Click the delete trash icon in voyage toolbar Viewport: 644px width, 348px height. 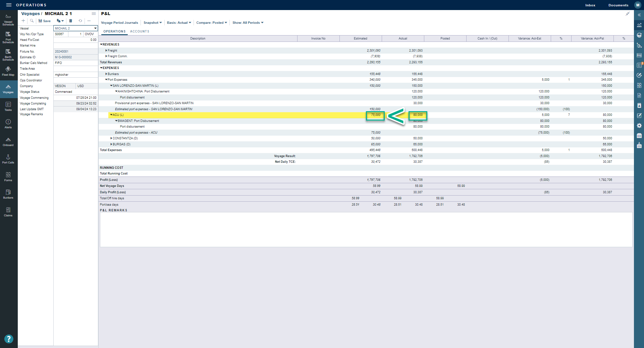pyautogui.click(x=70, y=21)
